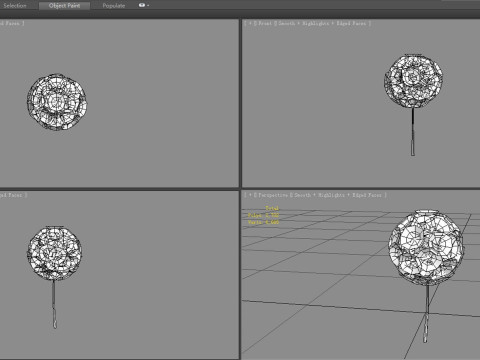This screenshot has width=480, height=360.
Task: Expand the ribbon display options dropdown arrow
Action: click(148, 5)
